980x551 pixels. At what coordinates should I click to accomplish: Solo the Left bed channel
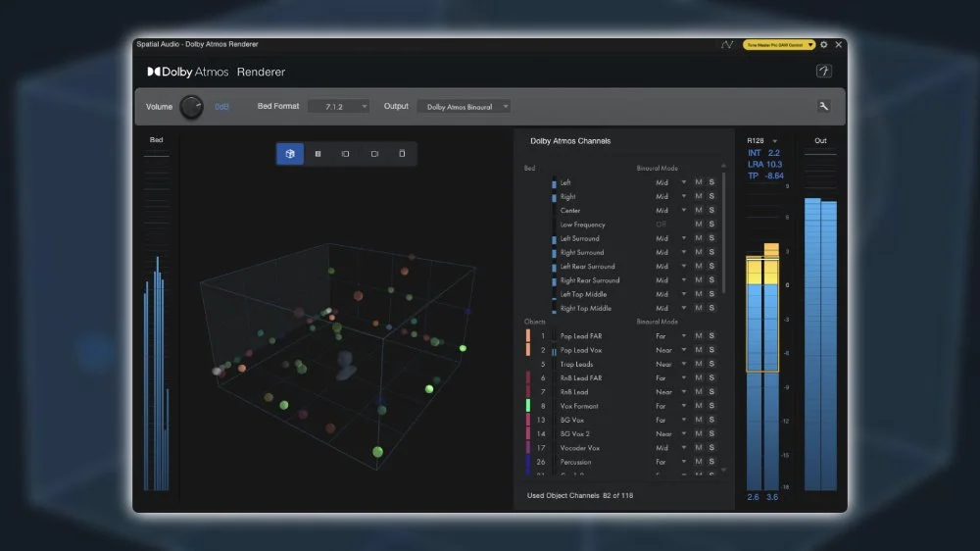tap(711, 182)
